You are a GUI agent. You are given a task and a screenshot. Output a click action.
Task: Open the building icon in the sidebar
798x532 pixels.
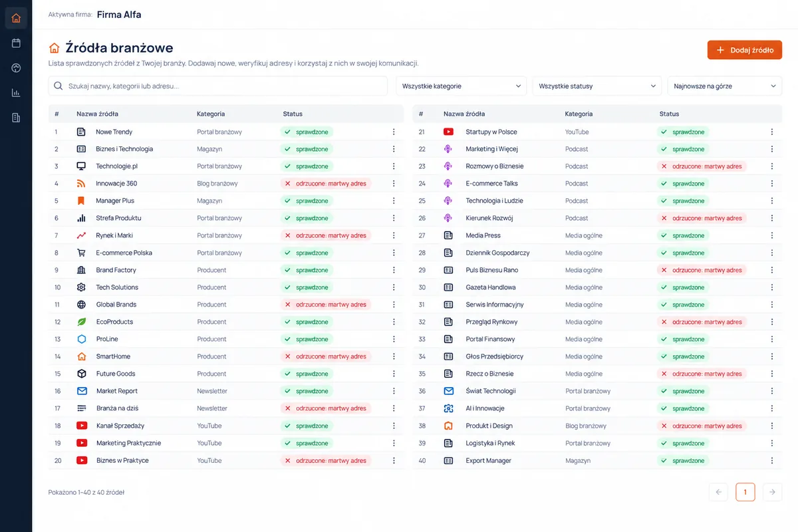click(16, 118)
